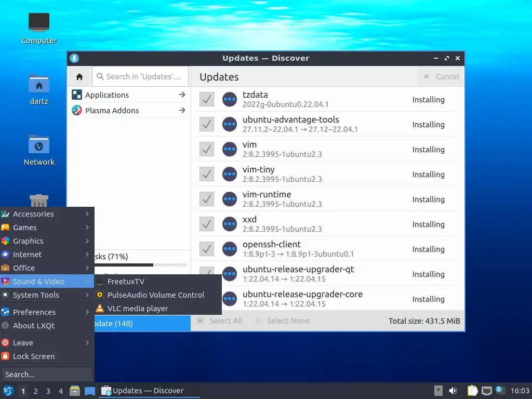Click the vim-tiny package icon
Image resolution: width=532 pixels, height=399 pixels.
230,174
